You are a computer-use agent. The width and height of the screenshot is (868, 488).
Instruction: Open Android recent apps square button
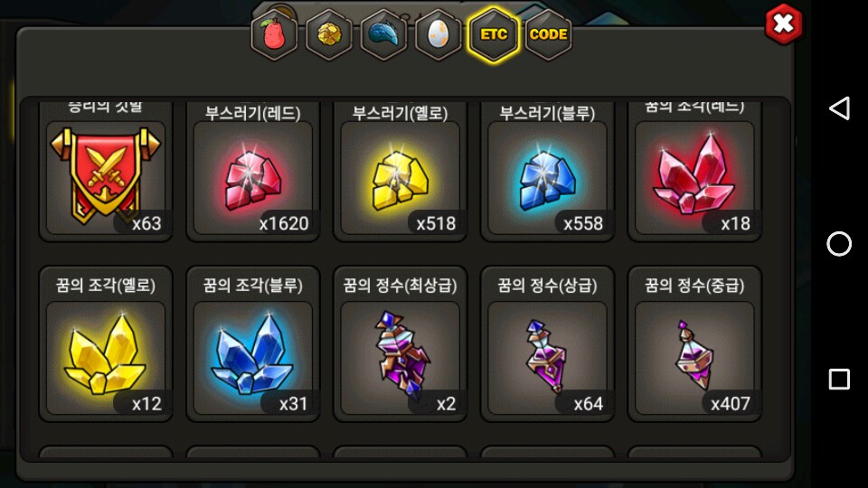tap(839, 380)
